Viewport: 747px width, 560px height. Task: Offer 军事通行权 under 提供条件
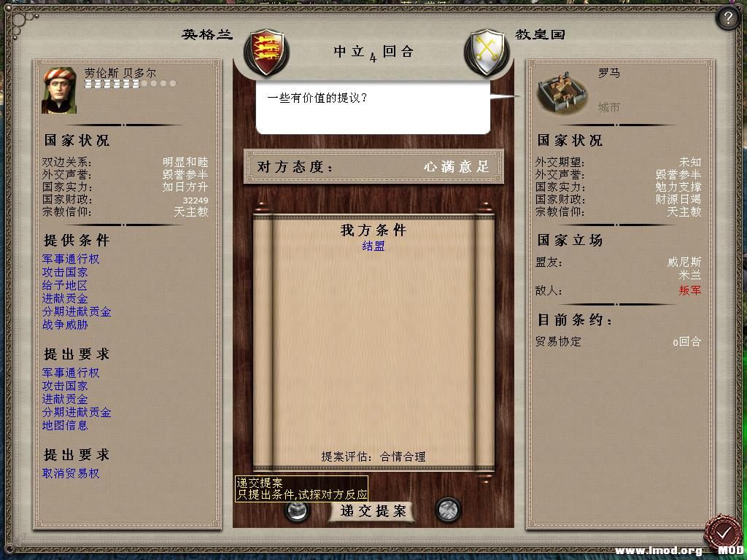pyautogui.click(x=71, y=259)
